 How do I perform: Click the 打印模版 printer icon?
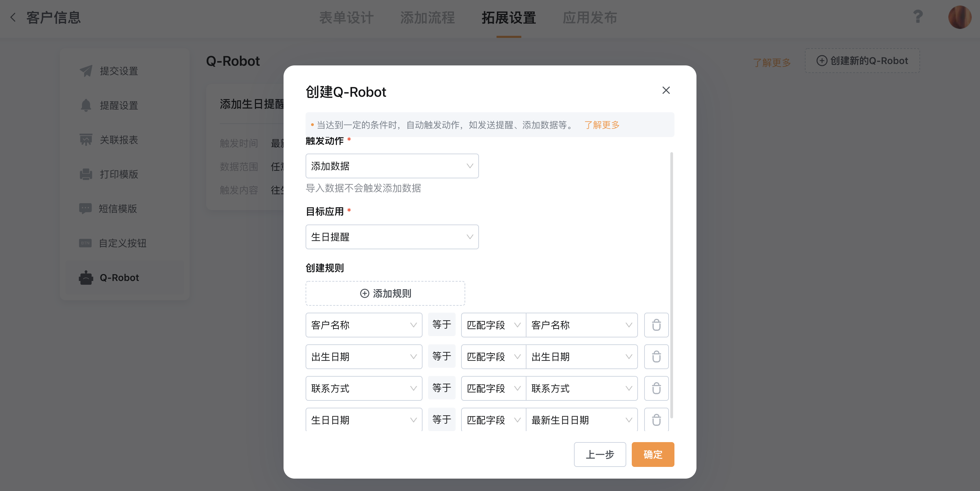[86, 174]
